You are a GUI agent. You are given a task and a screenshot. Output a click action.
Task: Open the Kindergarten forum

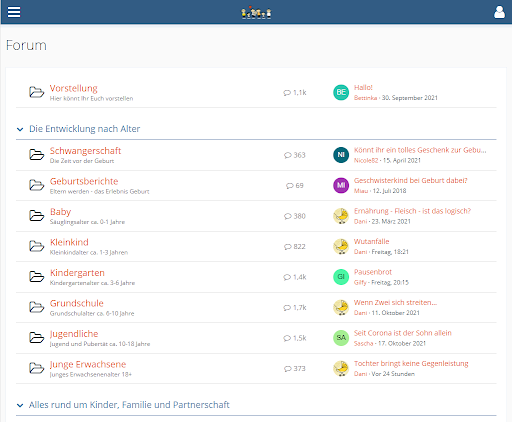(77, 273)
